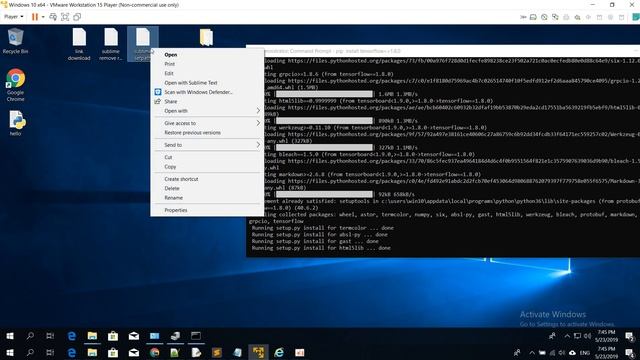Expand the 'Give access to' submenu
The image size is (640, 360).
207,123
